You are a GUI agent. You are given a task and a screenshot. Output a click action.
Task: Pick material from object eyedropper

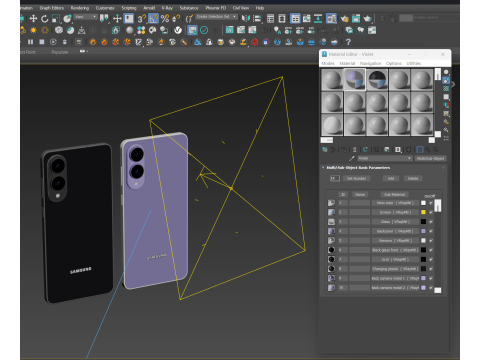[352, 158]
